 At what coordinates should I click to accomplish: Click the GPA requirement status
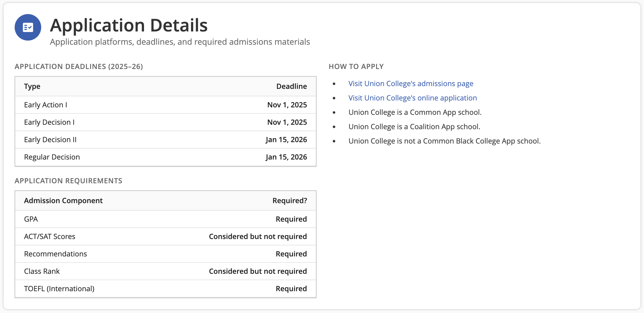pyautogui.click(x=291, y=219)
